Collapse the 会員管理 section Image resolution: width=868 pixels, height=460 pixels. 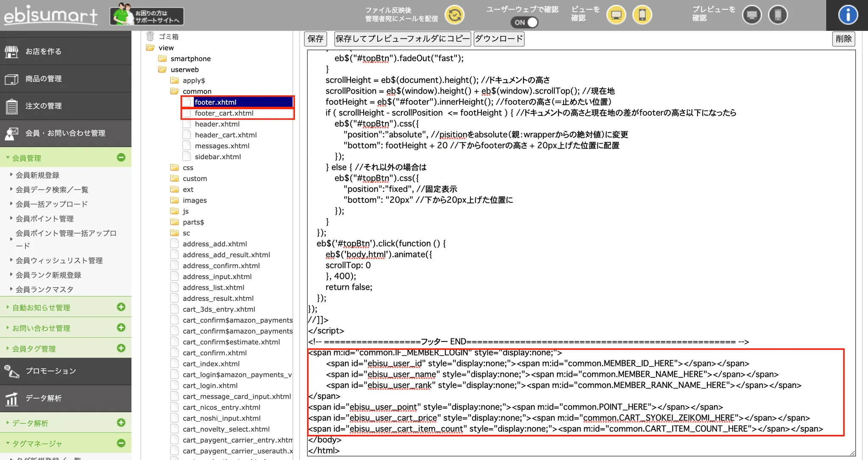tap(121, 158)
